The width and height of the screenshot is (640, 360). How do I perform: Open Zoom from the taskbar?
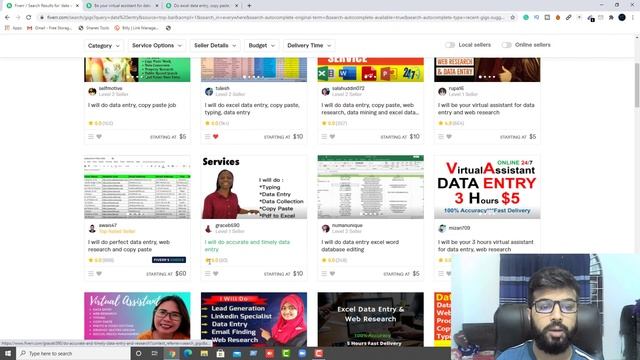[302, 353]
